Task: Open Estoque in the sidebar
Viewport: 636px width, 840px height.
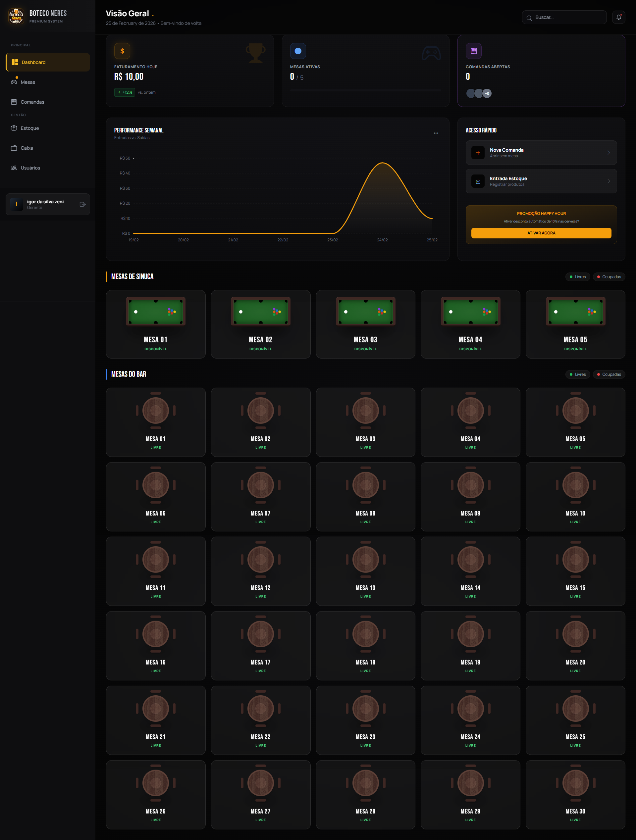Action: [x=29, y=128]
